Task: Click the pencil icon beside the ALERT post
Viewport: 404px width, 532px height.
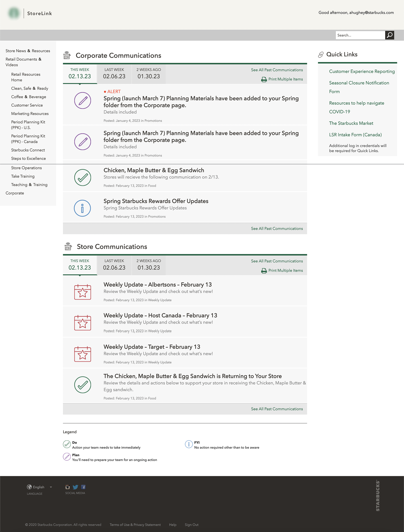Action: pyautogui.click(x=82, y=101)
